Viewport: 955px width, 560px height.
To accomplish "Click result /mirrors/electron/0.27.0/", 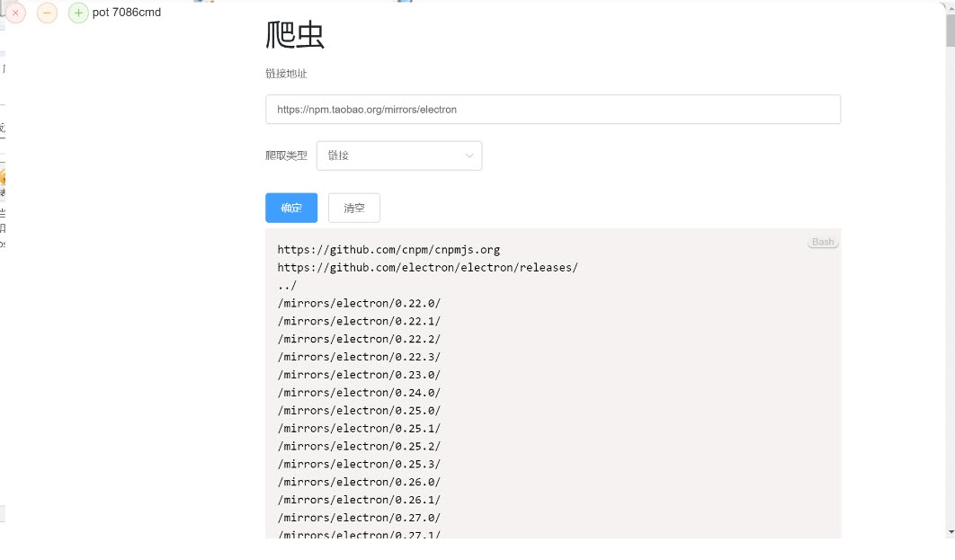I will click(359, 518).
